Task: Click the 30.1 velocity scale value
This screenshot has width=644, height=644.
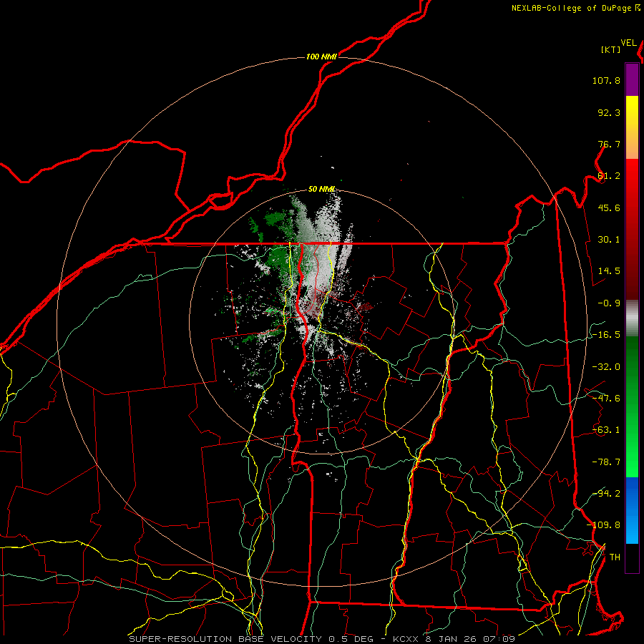Action: coord(609,240)
